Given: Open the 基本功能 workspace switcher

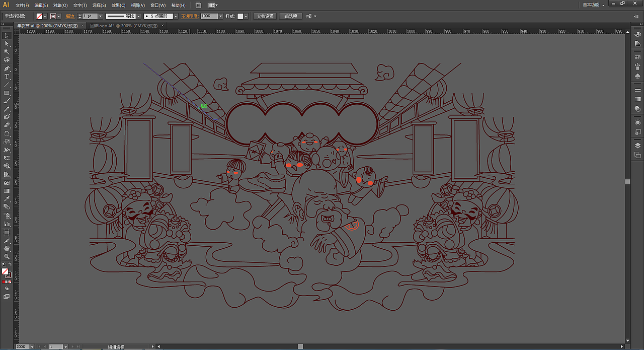Looking at the screenshot, I should (594, 5).
